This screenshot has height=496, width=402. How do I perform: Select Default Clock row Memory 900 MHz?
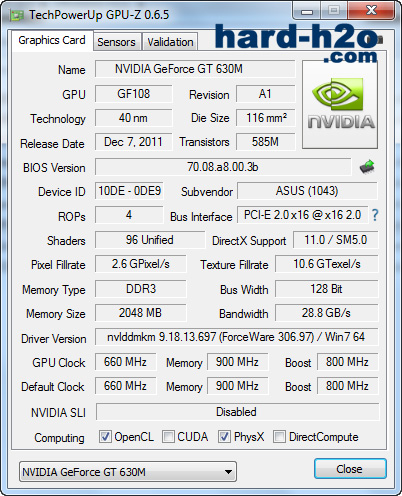pos(238,386)
